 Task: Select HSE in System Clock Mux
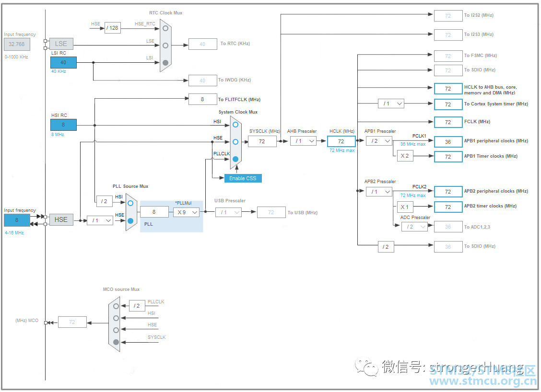click(235, 141)
